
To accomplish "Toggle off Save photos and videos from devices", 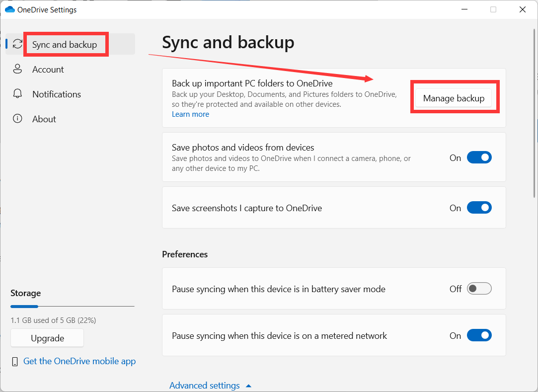I will coord(479,157).
